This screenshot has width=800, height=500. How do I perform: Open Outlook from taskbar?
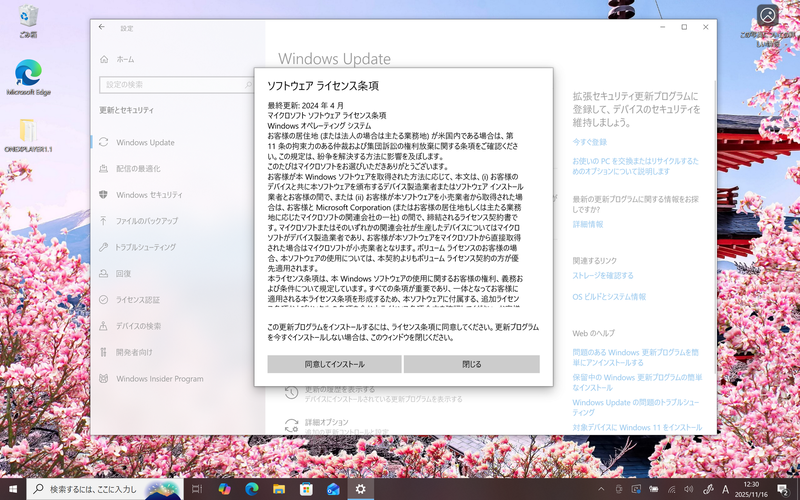[x=333, y=489]
